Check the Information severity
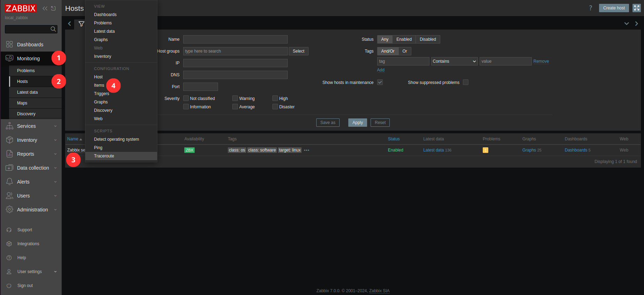 point(186,107)
